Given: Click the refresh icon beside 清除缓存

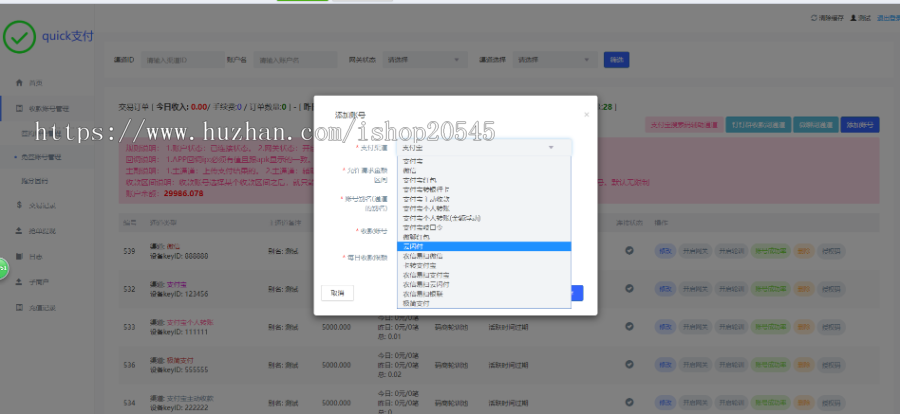Looking at the screenshot, I should (x=814, y=18).
